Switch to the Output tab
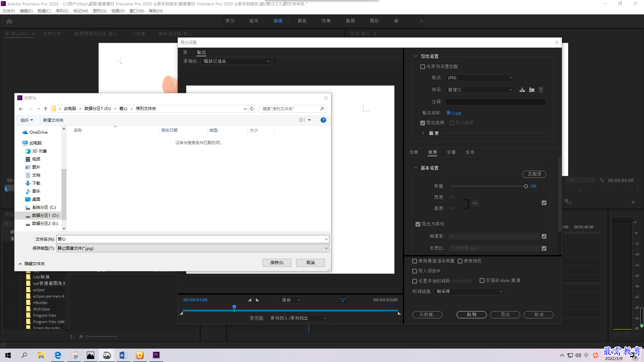The width and height of the screenshot is (644, 362). coord(201,52)
